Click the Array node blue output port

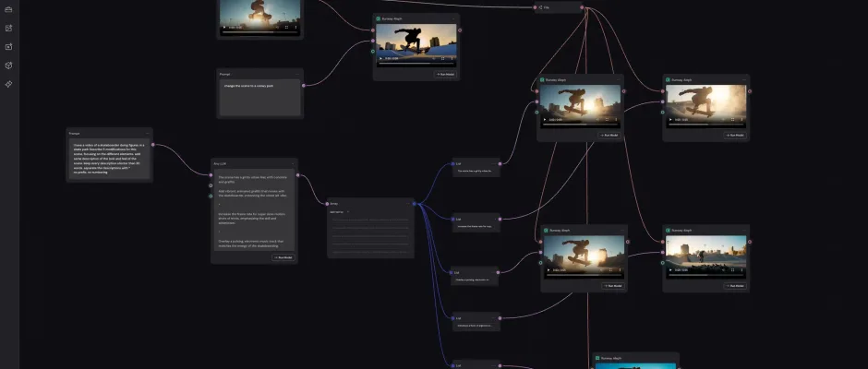tap(414, 204)
